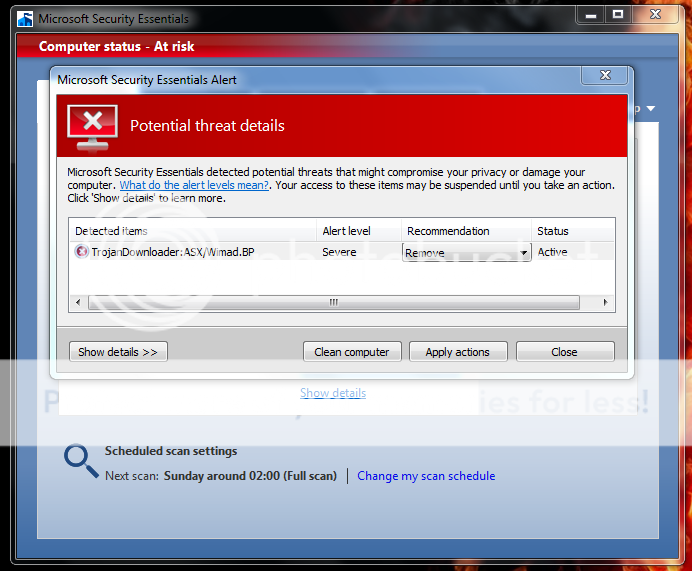The image size is (692, 571).
Task: Open the help dropdown arrow in main window
Action: click(x=651, y=108)
